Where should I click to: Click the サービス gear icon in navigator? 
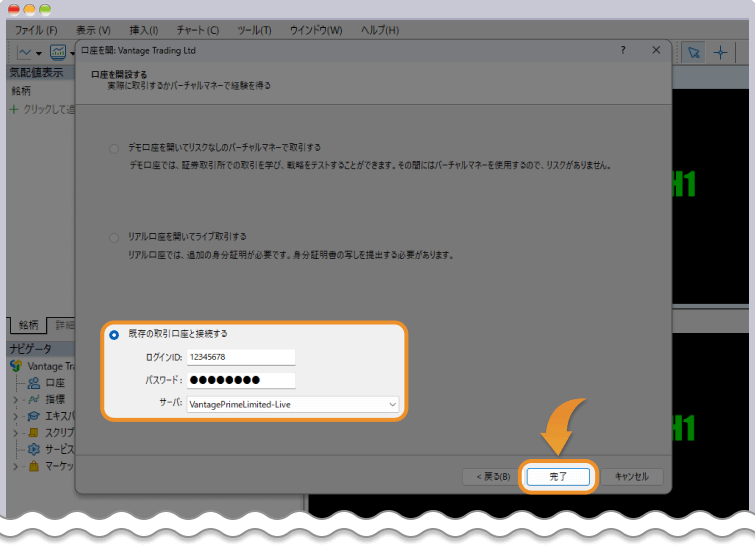[x=34, y=449]
